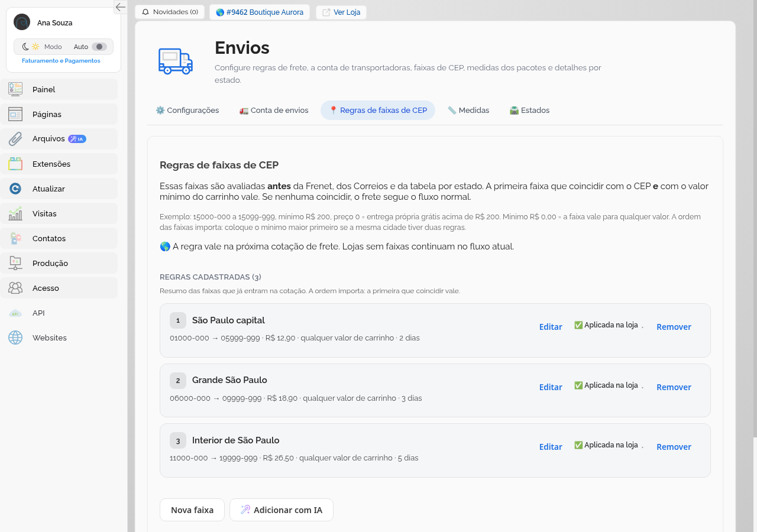Click the API cloud icon
757x532 pixels.
(x=15, y=313)
